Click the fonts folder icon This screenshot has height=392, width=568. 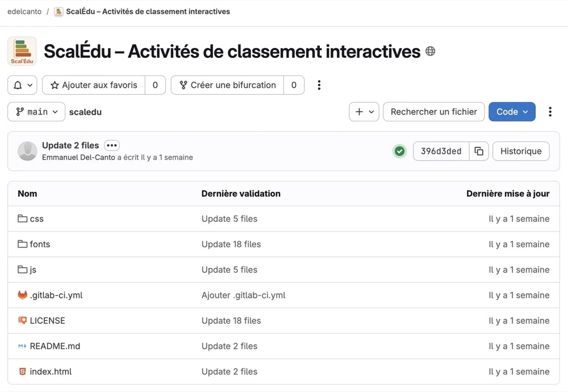pos(23,244)
